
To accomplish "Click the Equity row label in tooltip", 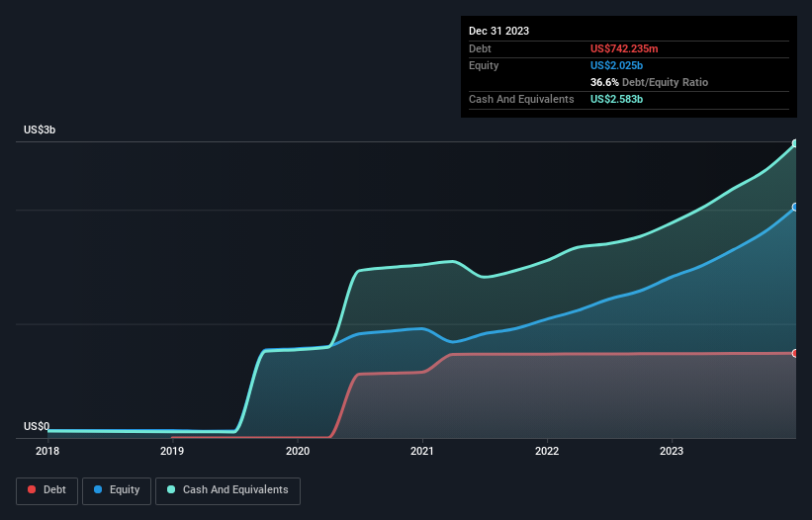I will 484,65.
